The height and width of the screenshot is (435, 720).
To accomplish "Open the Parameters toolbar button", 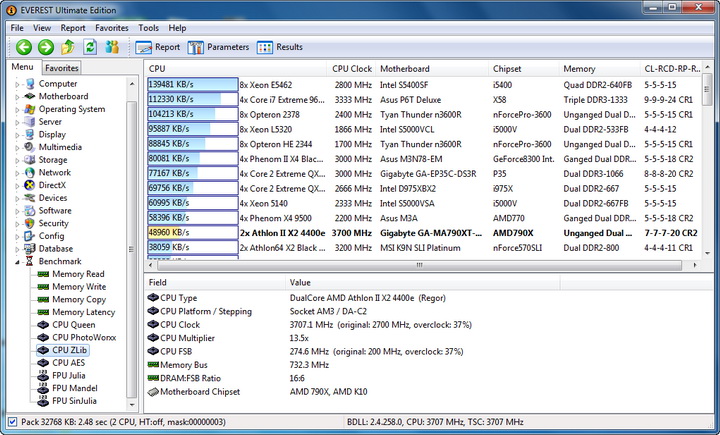I will pyautogui.click(x=218, y=47).
